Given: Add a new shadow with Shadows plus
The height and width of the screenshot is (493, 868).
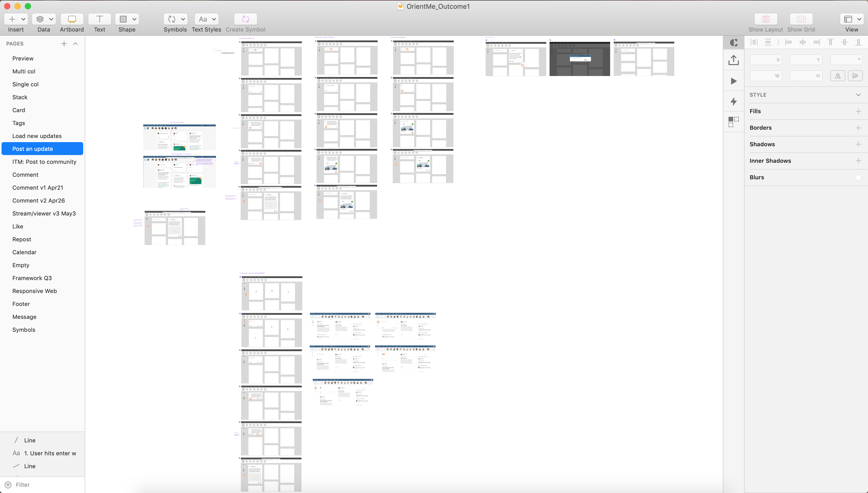Looking at the screenshot, I should coord(858,144).
